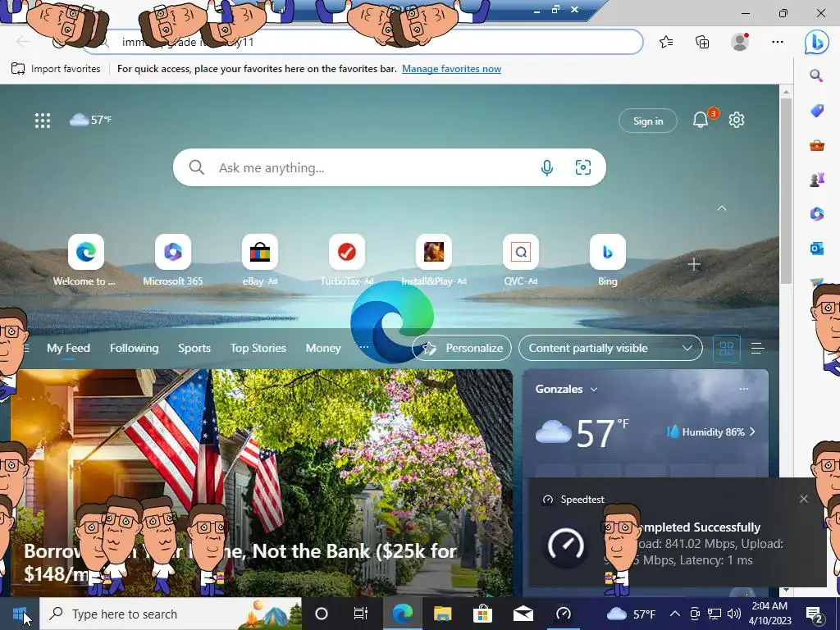This screenshot has height=630, width=840.
Task: Open Mail app from the taskbar
Action: pos(523,614)
